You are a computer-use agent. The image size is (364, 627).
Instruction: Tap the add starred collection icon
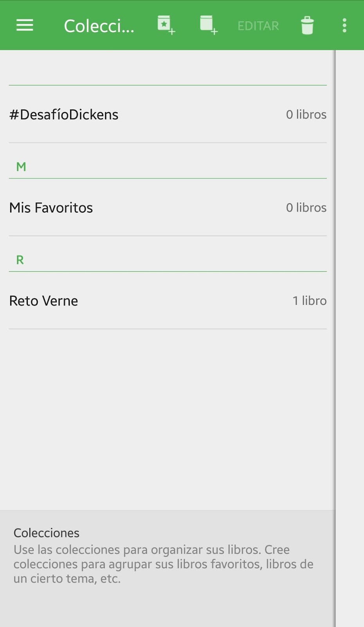click(166, 25)
